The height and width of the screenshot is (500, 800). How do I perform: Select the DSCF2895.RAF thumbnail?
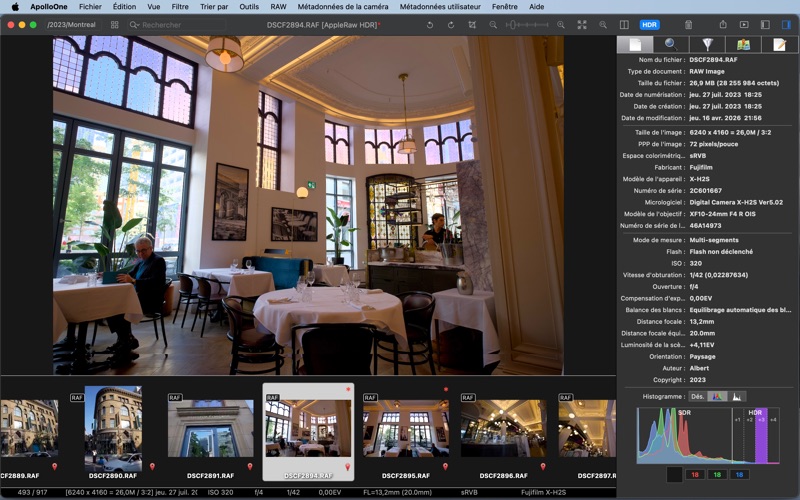point(406,428)
